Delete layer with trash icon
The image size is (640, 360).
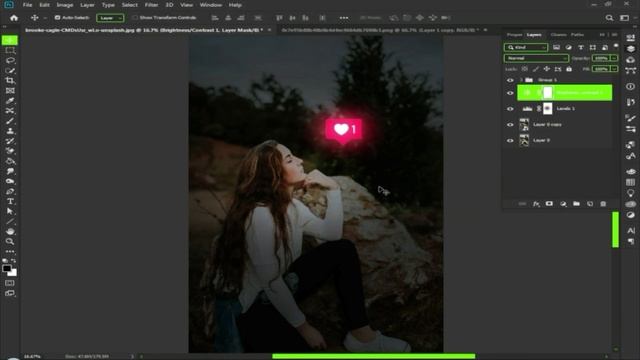(x=603, y=204)
